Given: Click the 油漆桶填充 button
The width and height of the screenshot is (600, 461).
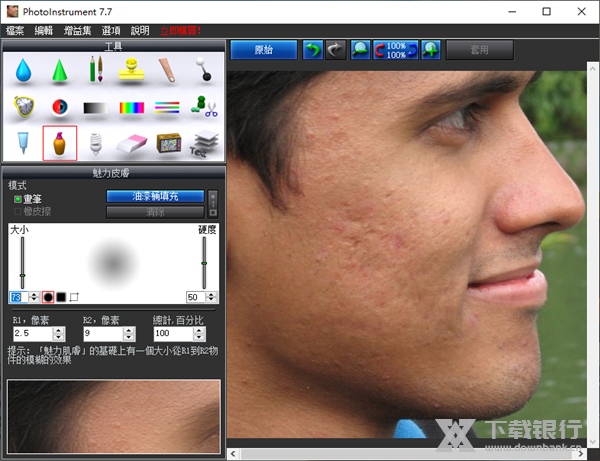Looking at the screenshot, I should 155,197.
